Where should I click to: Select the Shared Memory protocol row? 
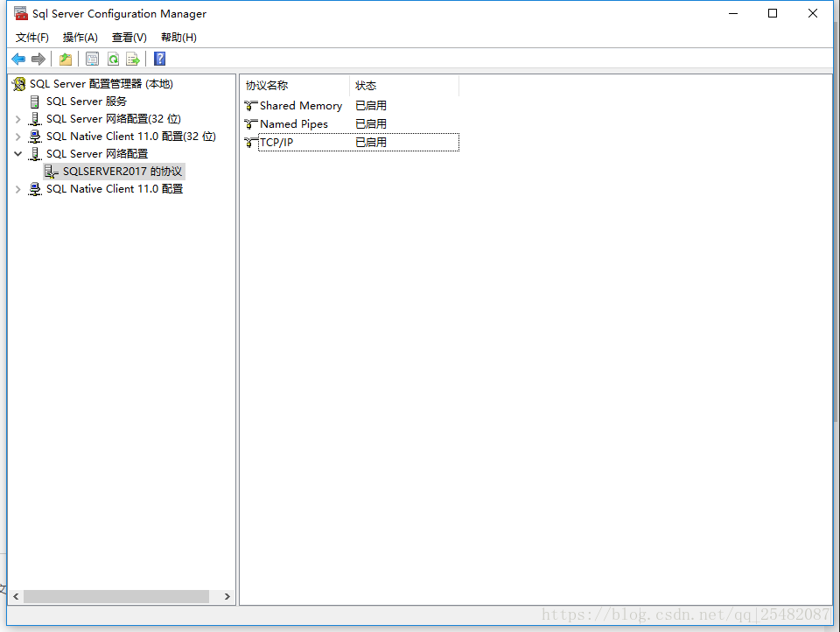(x=351, y=106)
